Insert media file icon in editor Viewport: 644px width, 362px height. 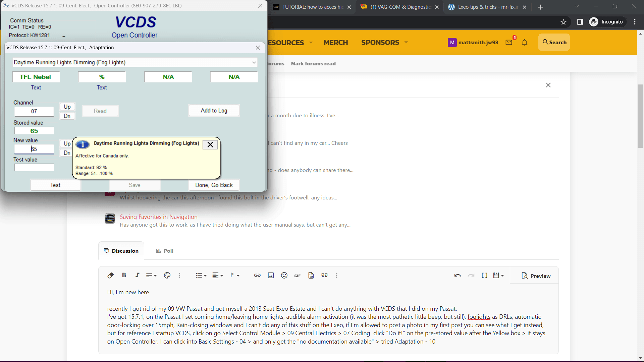click(x=311, y=275)
